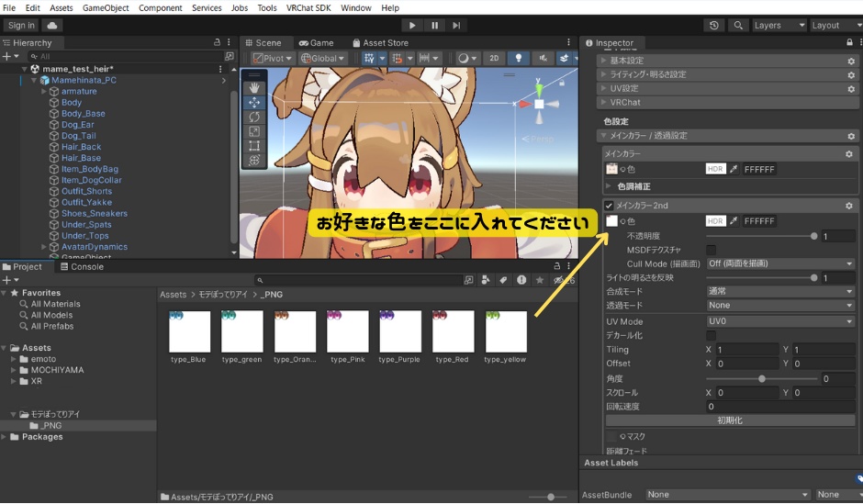Expand 色調補正 section

click(x=609, y=186)
